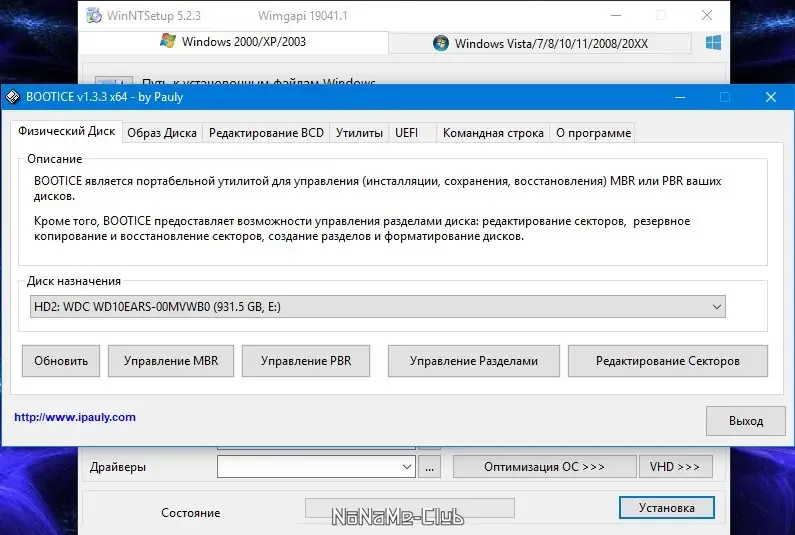Image resolution: width=795 pixels, height=535 pixels.
Task: Click the VHD >>> button
Action: pyautogui.click(x=675, y=467)
